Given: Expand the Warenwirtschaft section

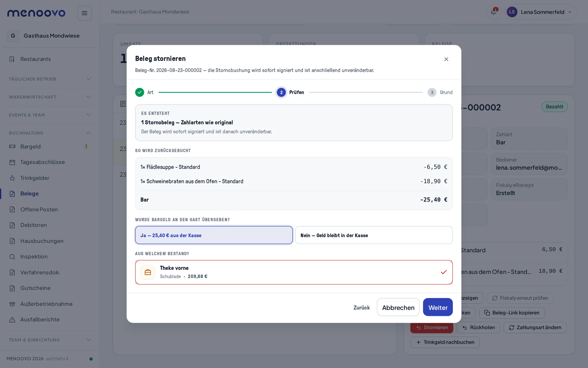Looking at the screenshot, I should [x=49, y=97].
